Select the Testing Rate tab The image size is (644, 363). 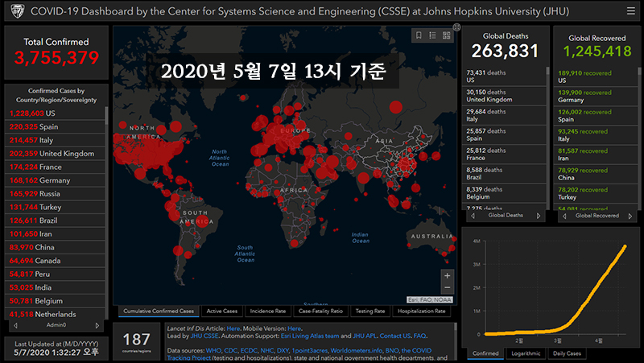370,311
